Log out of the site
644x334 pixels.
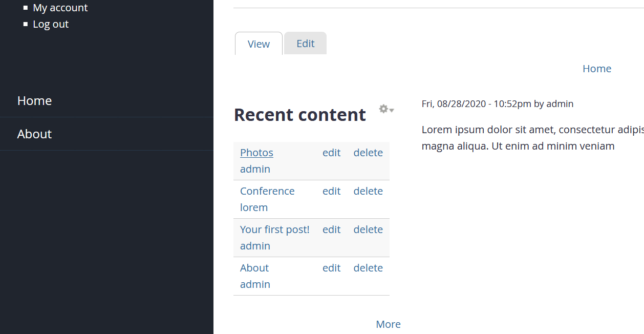(51, 24)
